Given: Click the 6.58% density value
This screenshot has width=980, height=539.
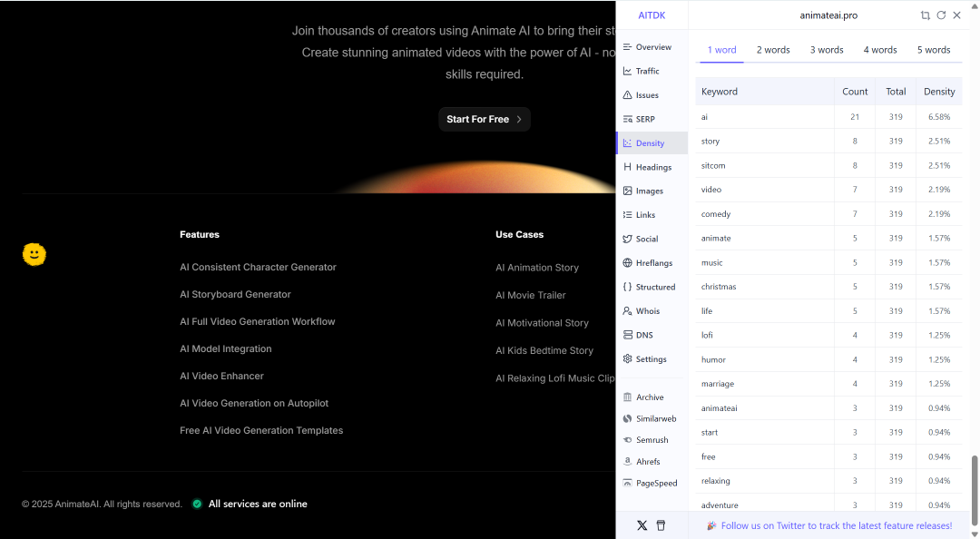Looking at the screenshot, I should 939,117.
